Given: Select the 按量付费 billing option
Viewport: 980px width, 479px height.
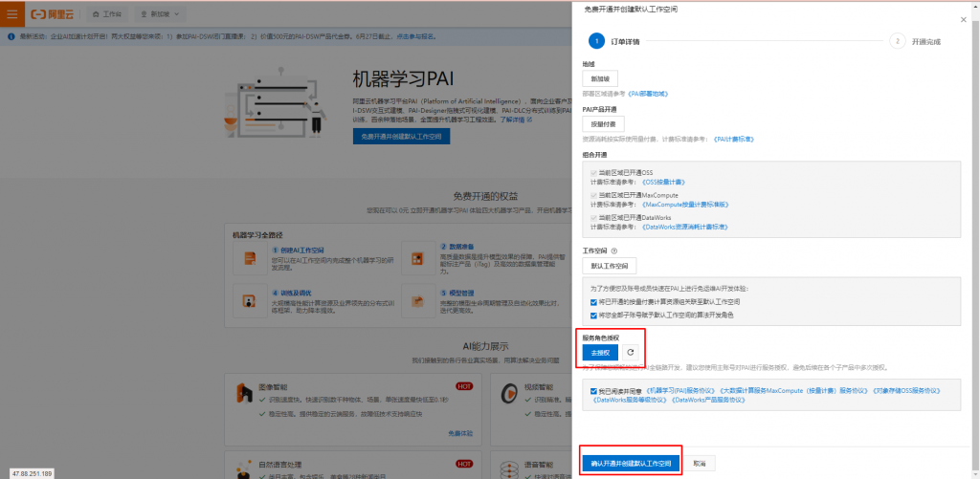Looking at the screenshot, I should coord(603,123).
